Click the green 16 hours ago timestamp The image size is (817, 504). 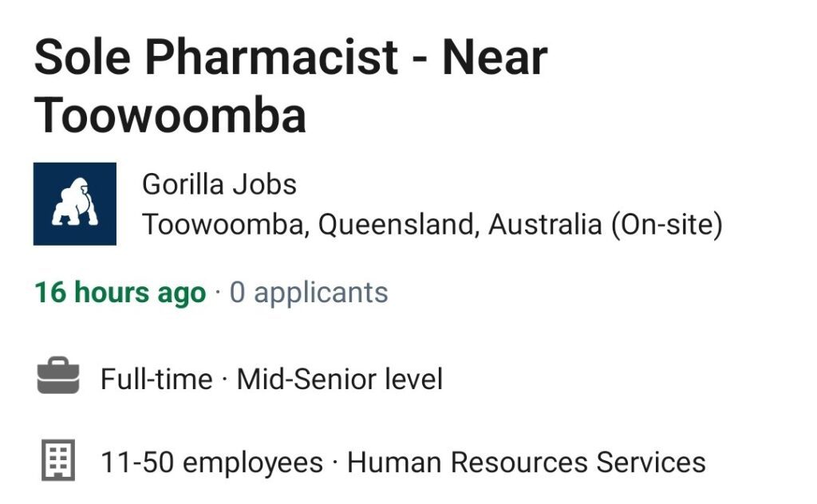(x=120, y=292)
